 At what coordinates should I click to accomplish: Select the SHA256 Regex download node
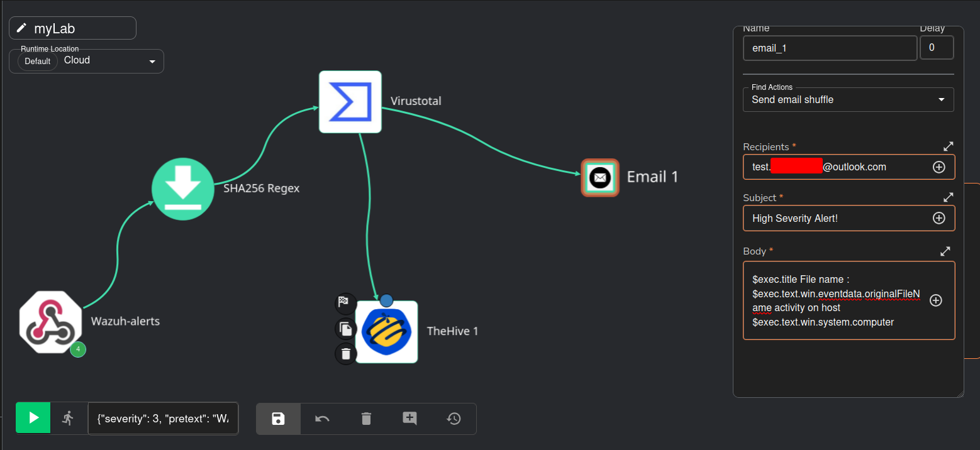pyautogui.click(x=183, y=189)
